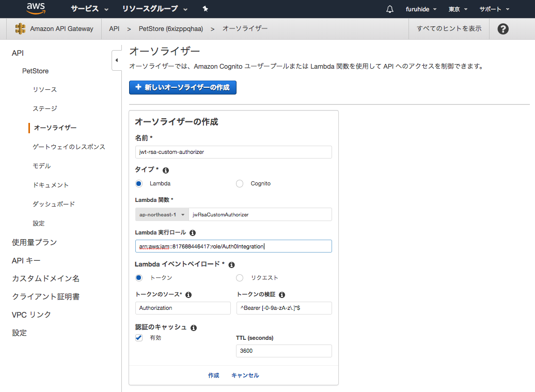Click 作成 to create the authorizer
The width and height of the screenshot is (535, 392).
pos(213,375)
